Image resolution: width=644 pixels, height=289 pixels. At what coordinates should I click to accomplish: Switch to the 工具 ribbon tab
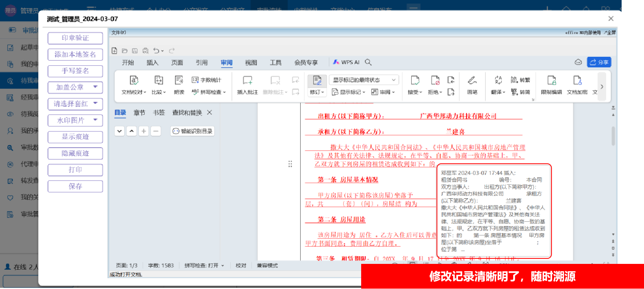click(x=276, y=63)
